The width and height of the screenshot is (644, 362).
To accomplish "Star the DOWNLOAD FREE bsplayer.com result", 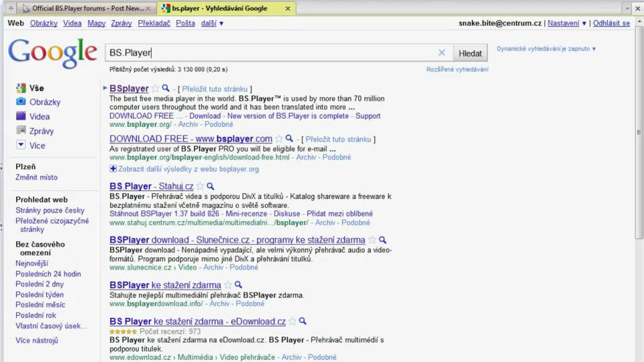I will pyautogui.click(x=279, y=139).
